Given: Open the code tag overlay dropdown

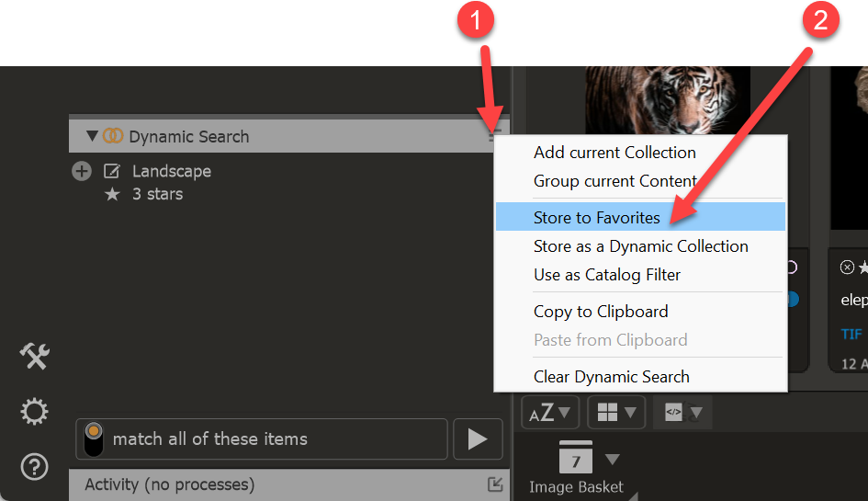Looking at the screenshot, I should click(x=682, y=413).
